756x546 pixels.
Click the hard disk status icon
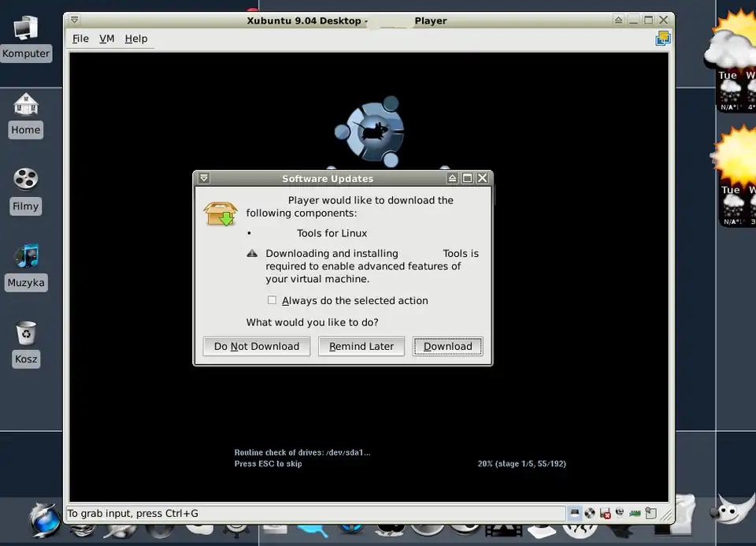coord(575,514)
